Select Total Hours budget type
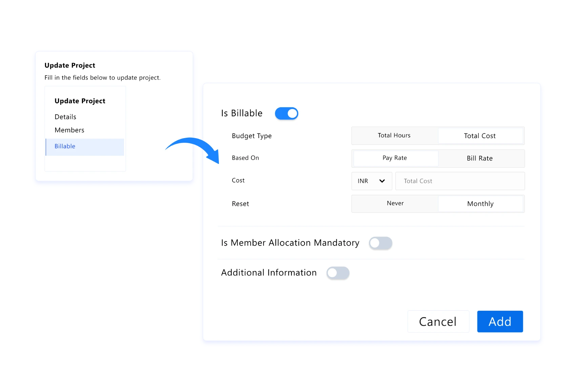The image size is (576, 392). pos(394,135)
